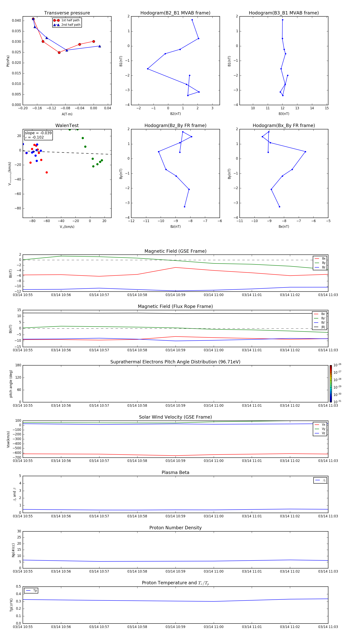The image size is (351, 644).
Task: Click the "pitch angle (deg)" y-axis label
Action: [x=11, y=384]
